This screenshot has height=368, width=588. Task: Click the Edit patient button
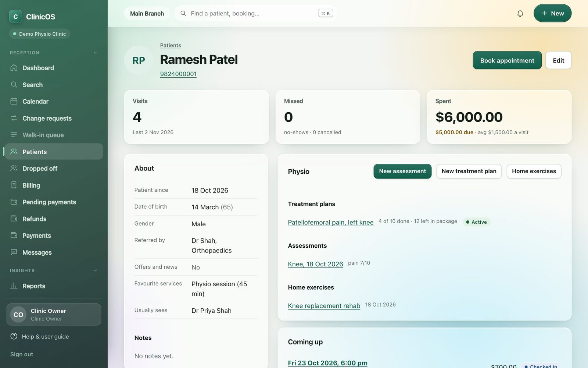[558, 60]
